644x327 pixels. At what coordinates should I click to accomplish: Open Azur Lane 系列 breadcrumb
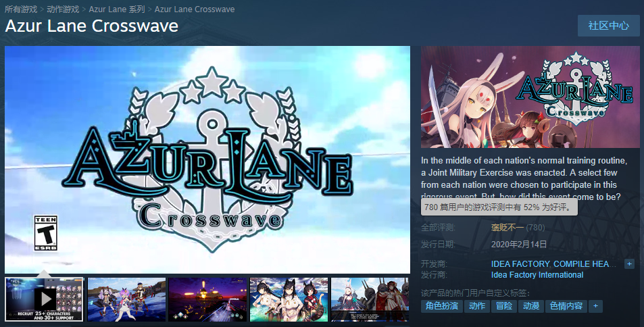[117, 9]
